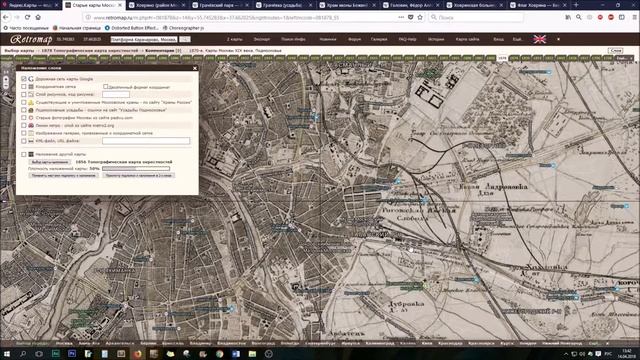Enable the coordinate grid layer checkbox

coord(24,87)
